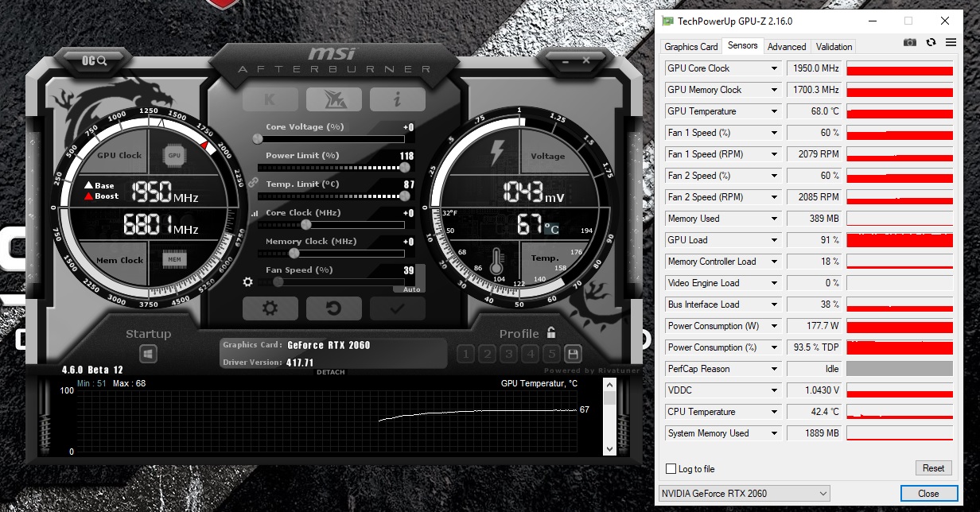
Task: Select profile slot 5
Action: coord(552,354)
